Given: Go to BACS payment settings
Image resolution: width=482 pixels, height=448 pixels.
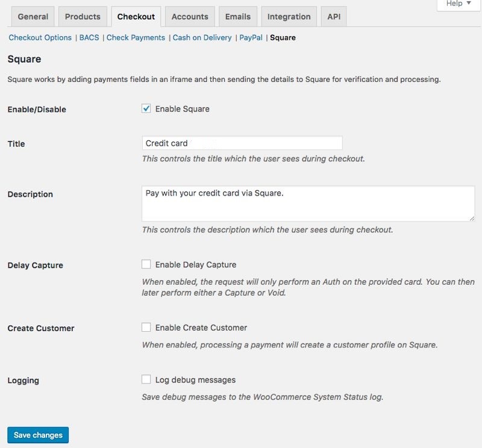Looking at the screenshot, I should (89, 37).
